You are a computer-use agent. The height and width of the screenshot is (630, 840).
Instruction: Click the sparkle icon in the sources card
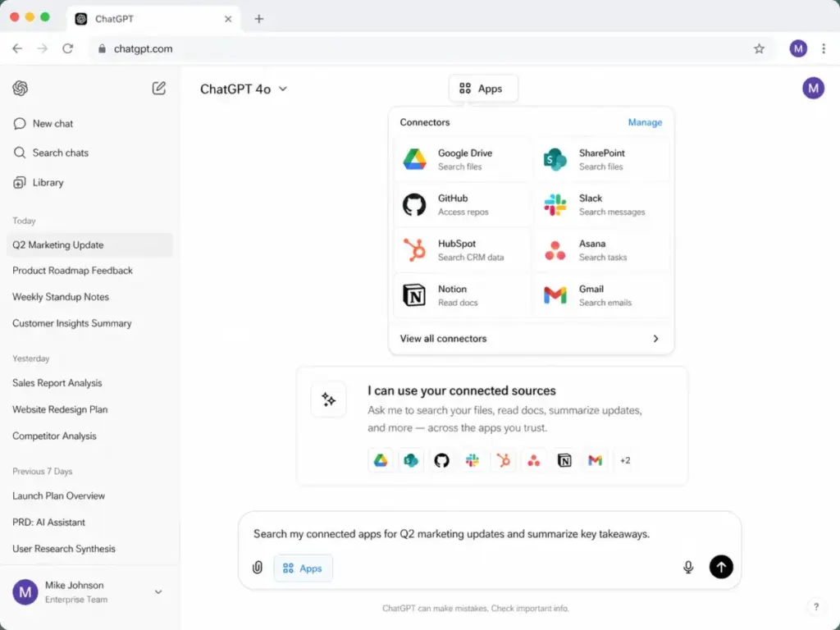328,399
